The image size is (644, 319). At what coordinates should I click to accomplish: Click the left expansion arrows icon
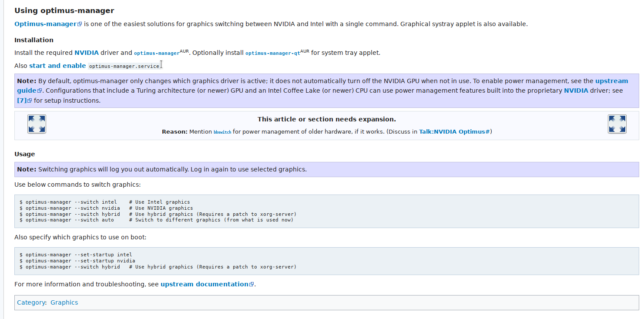click(x=37, y=124)
